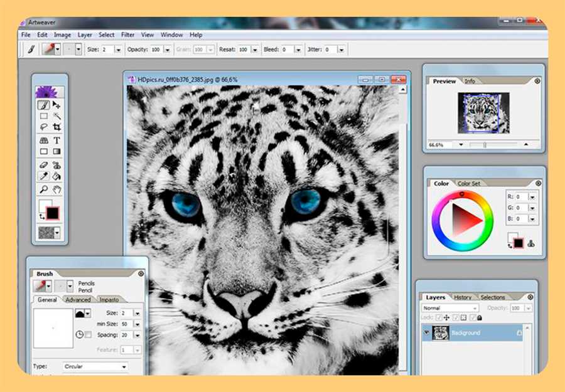The height and width of the screenshot is (392, 565).
Task: Open the Layers panel options menu icon
Action: point(530,297)
